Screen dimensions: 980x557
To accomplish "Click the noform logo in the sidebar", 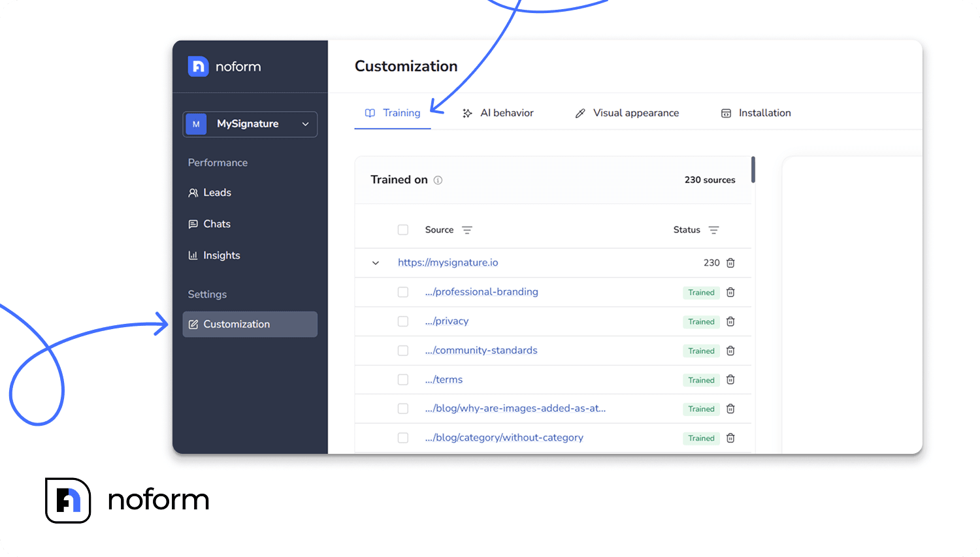I will pos(223,66).
